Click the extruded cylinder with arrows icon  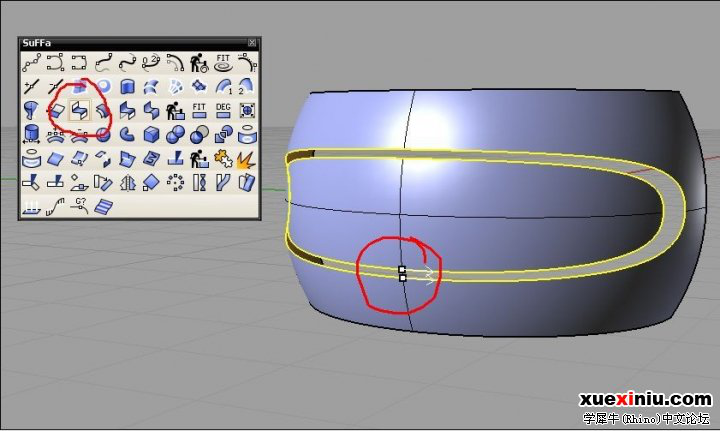(x=32, y=134)
